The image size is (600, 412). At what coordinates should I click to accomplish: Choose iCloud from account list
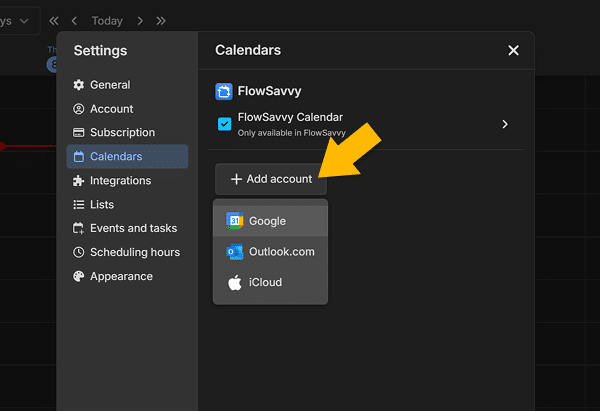pyautogui.click(x=270, y=282)
